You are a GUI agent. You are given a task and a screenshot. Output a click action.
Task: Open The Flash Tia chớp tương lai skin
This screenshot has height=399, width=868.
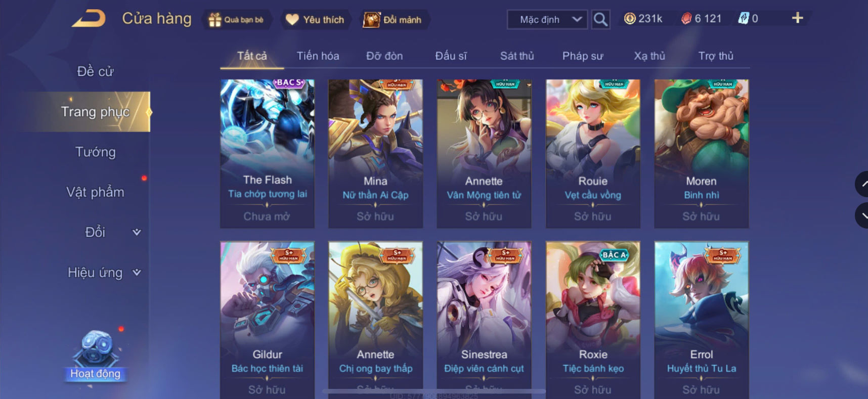point(267,153)
